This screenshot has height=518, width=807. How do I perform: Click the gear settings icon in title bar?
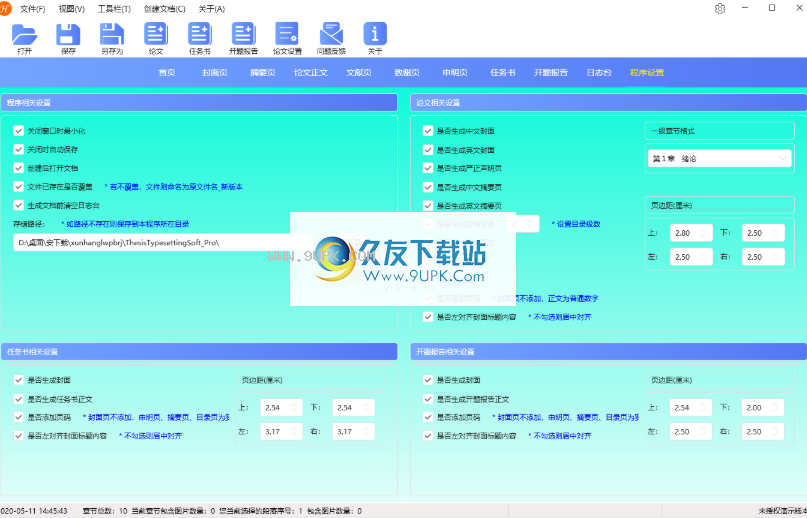click(x=720, y=9)
